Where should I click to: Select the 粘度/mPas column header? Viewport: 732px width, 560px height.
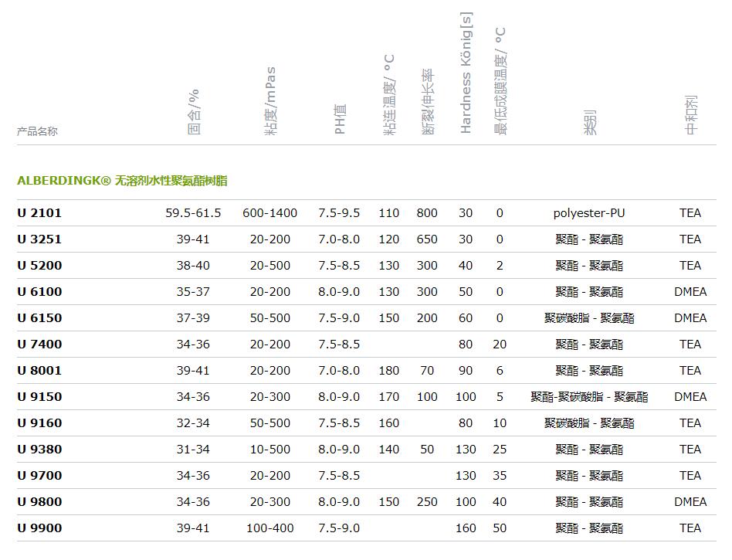click(x=269, y=101)
